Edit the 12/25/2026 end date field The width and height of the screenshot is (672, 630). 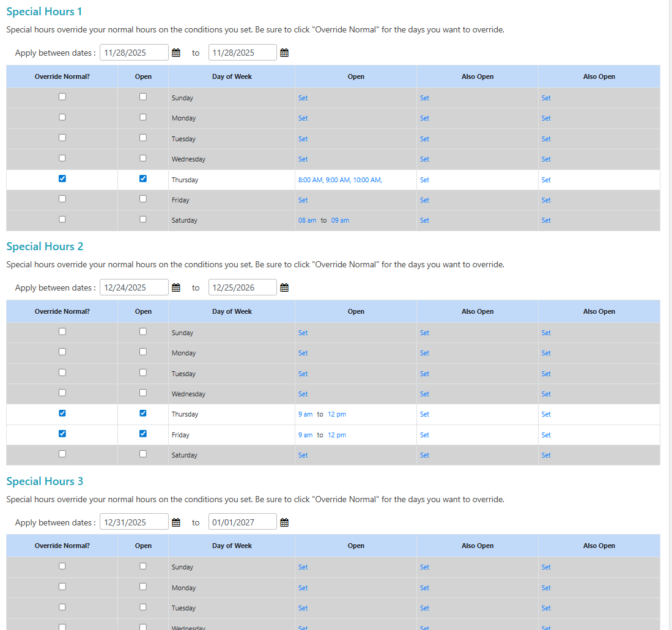[x=242, y=287]
